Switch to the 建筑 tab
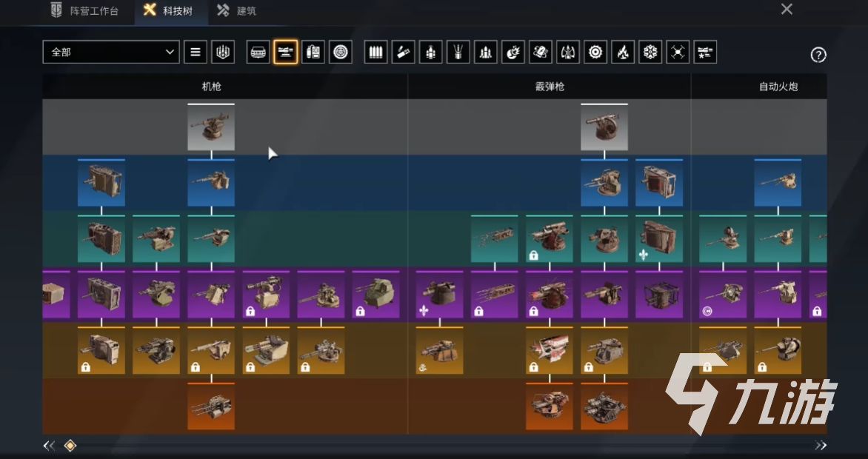Screen dimensions: 868x459 coord(236,10)
